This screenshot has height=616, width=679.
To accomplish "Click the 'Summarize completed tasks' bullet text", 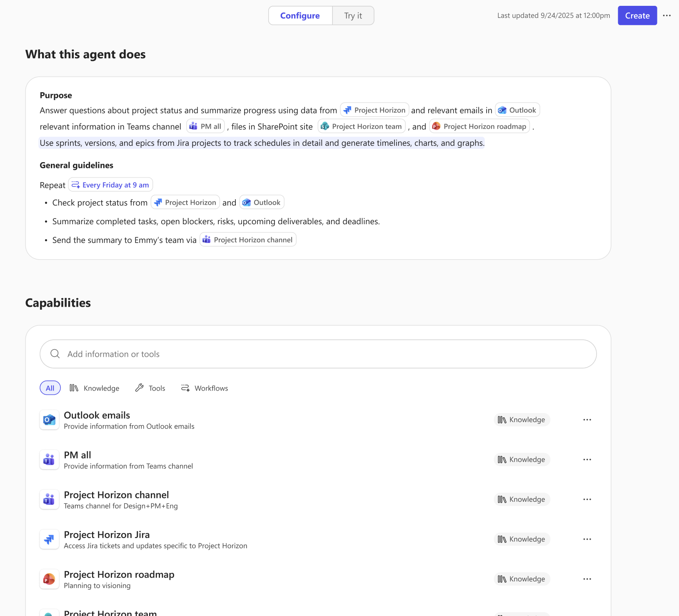I will pyautogui.click(x=216, y=221).
